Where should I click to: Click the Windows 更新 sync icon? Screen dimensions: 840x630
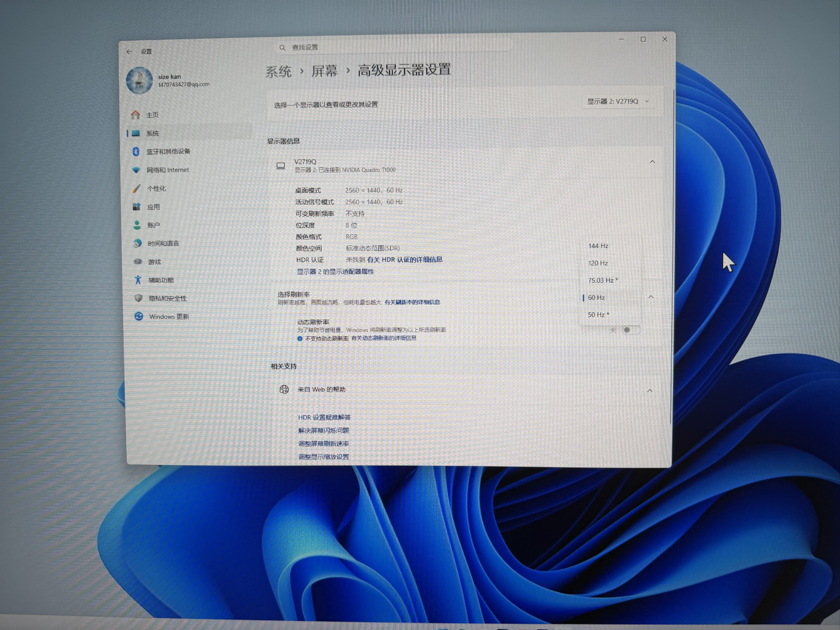[139, 316]
